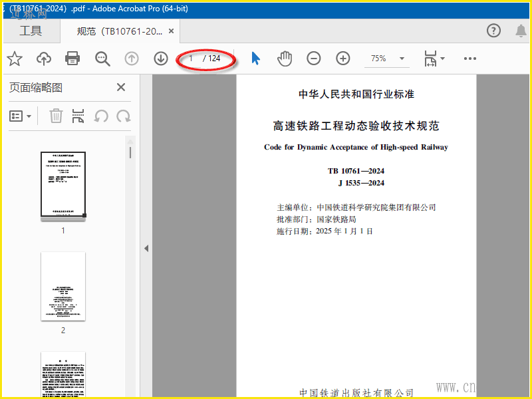The image size is (532, 399).
Task: Zoom in with the plus button
Action: pyautogui.click(x=343, y=59)
